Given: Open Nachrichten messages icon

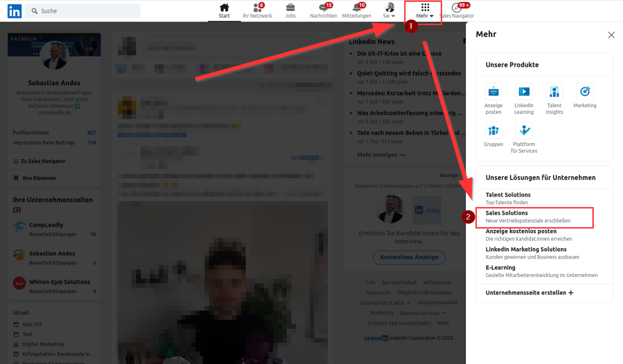Looking at the screenshot, I should (323, 8).
